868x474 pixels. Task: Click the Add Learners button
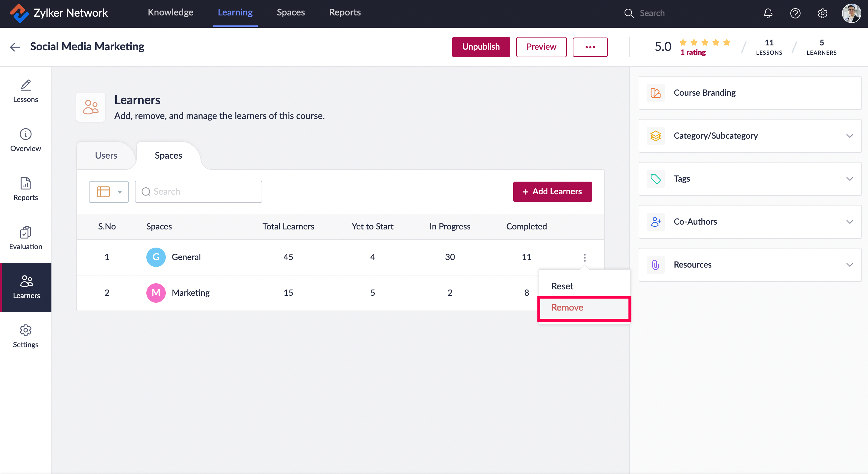point(552,192)
